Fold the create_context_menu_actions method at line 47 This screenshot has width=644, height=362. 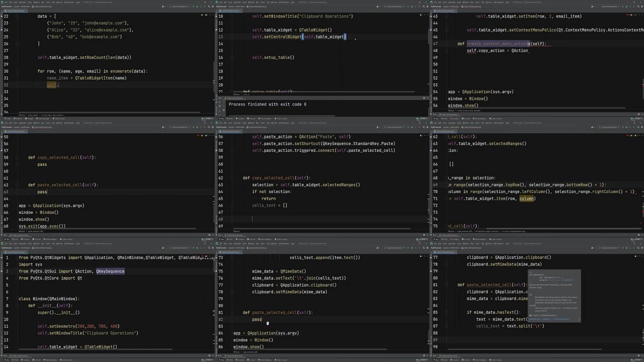(x=446, y=44)
